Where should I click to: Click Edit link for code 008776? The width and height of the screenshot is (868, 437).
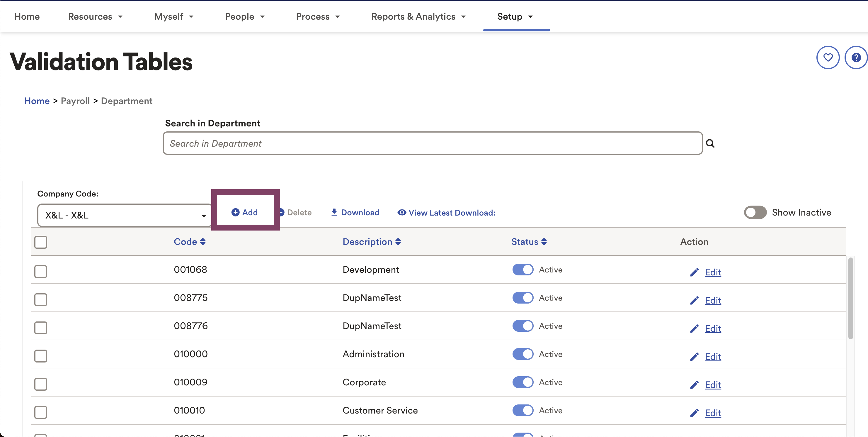coord(713,329)
